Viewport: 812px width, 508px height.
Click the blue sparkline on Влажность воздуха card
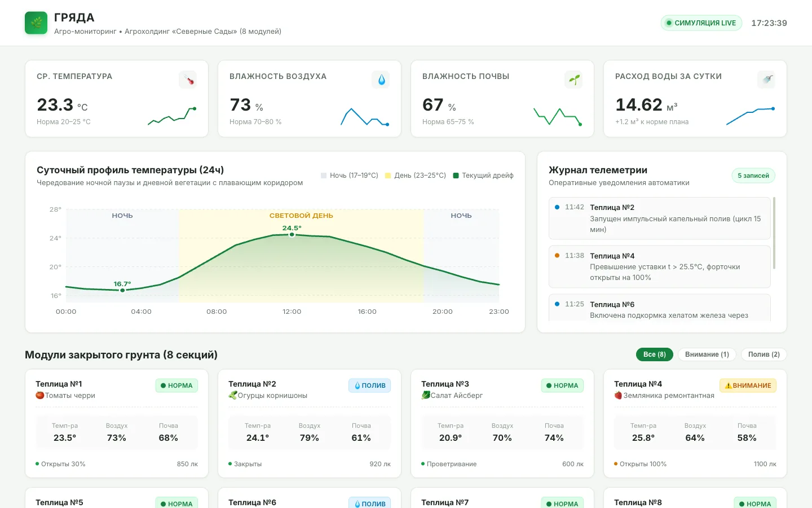[365, 116]
